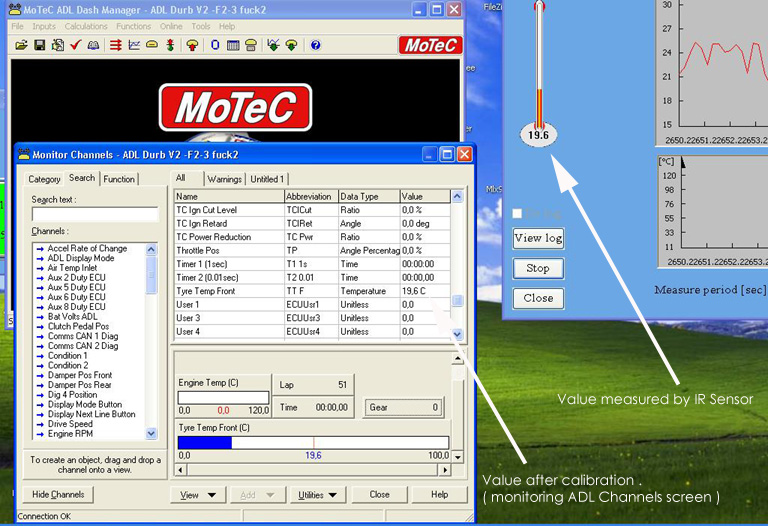Click the blue zero toolbar icon

coord(214,45)
